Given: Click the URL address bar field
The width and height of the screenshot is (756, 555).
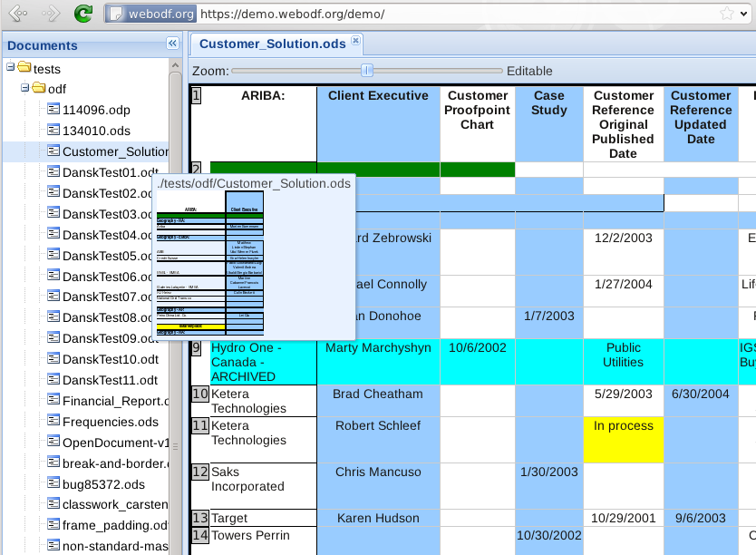Looking at the screenshot, I should (x=453, y=14).
